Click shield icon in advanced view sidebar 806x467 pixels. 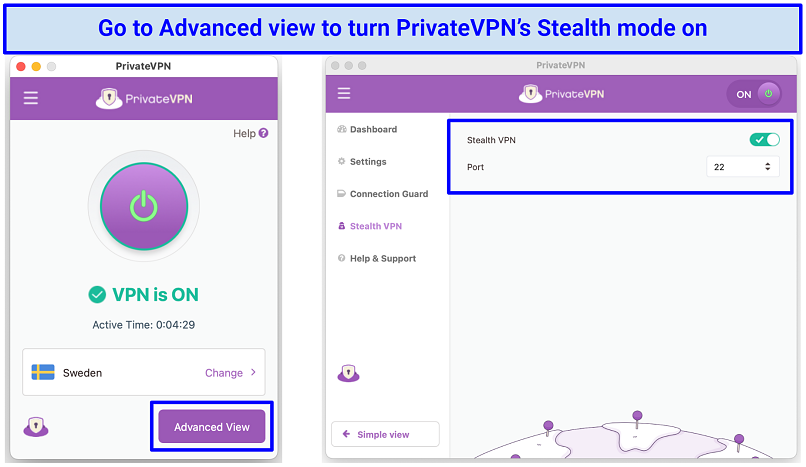pyautogui.click(x=349, y=373)
